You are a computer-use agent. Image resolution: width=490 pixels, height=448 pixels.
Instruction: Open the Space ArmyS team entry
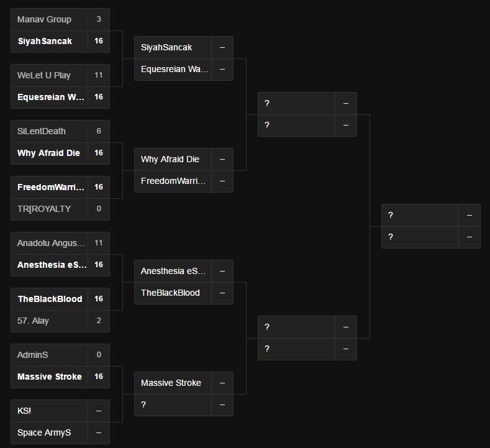click(x=44, y=432)
